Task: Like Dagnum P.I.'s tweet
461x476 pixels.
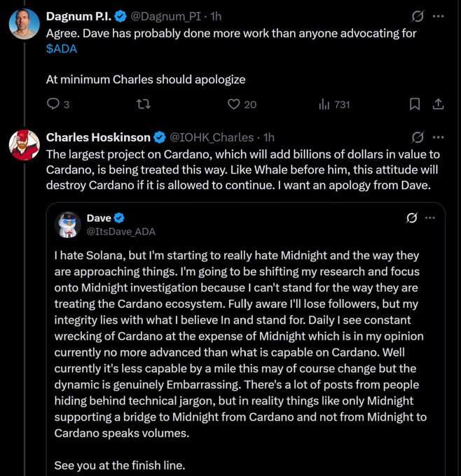Action: pyautogui.click(x=235, y=104)
